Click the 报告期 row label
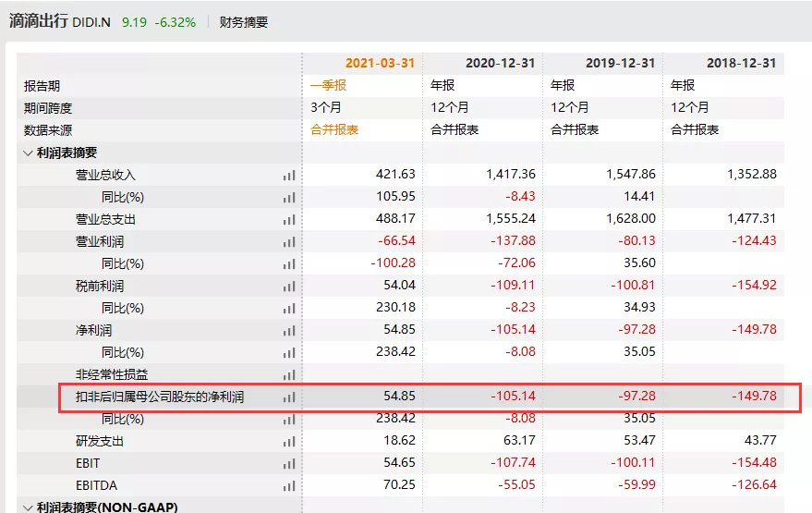Screen dimensions: 812x513 coord(42,86)
